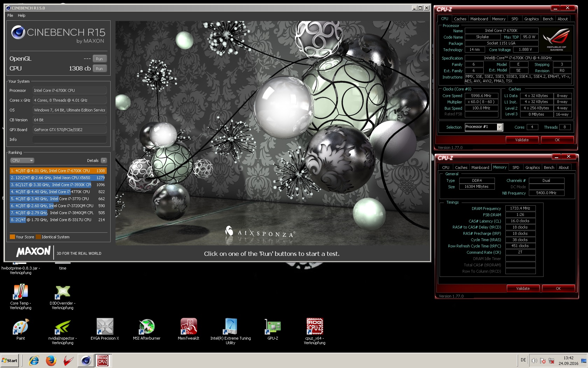Click the Core Voltage value 1.888 V

pyautogui.click(x=525, y=50)
